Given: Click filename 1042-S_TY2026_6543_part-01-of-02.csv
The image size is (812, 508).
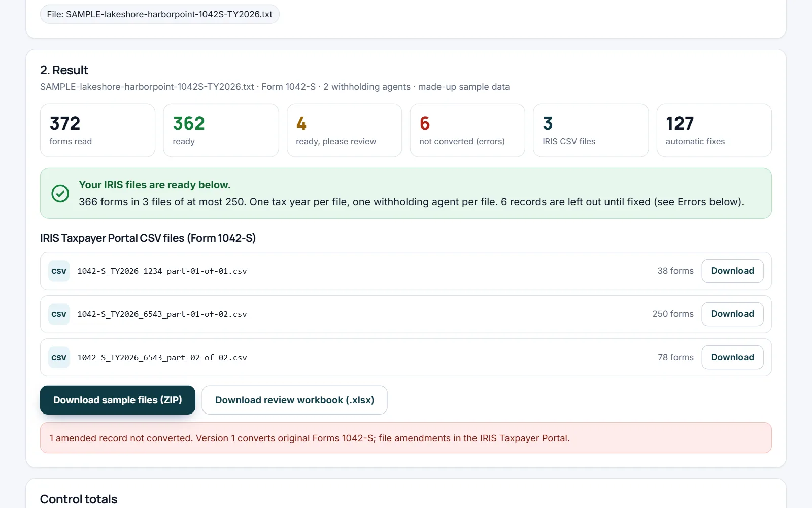Looking at the screenshot, I should [x=162, y=314].
